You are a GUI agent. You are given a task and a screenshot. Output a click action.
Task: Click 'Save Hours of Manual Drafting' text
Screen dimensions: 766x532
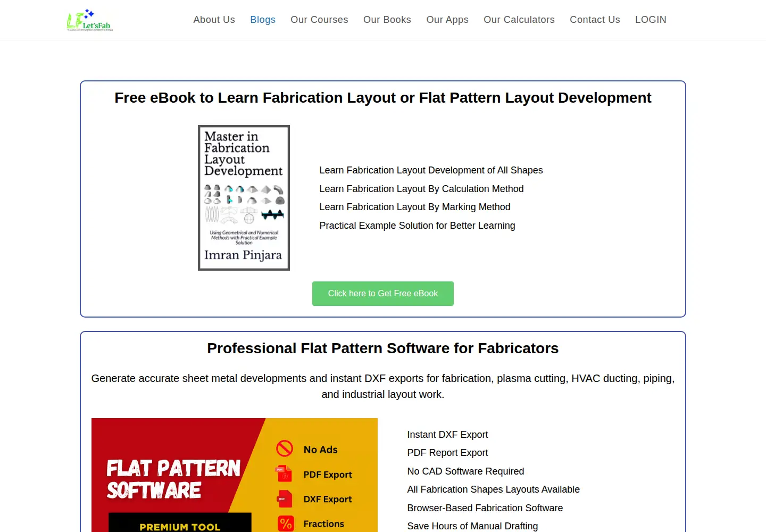pos(472,526)
